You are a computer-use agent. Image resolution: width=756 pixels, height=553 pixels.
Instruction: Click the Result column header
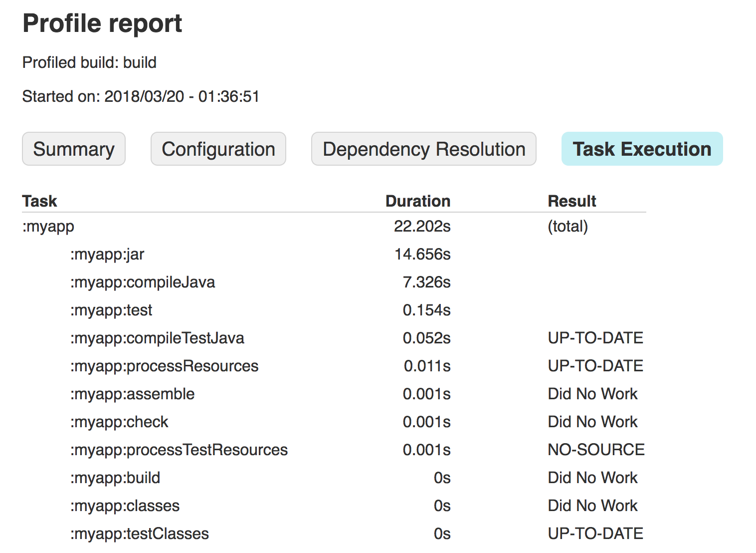click(572, 201)
